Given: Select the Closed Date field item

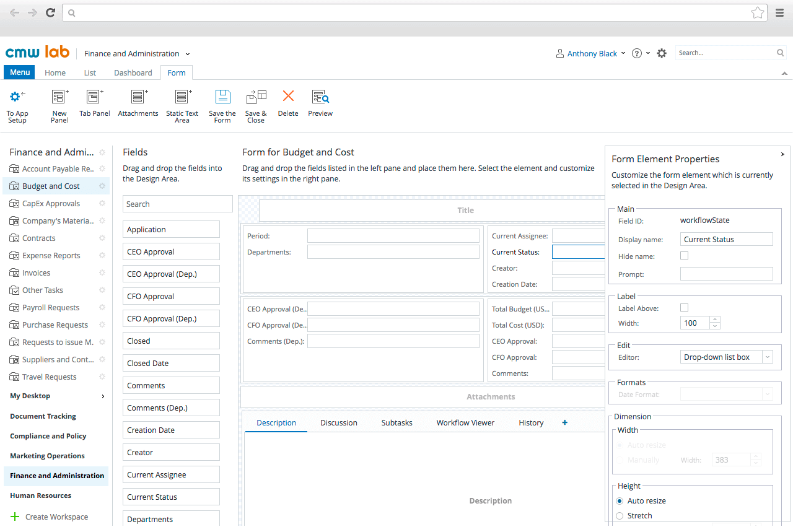Looking at the screenshot, I should point(171,363).
